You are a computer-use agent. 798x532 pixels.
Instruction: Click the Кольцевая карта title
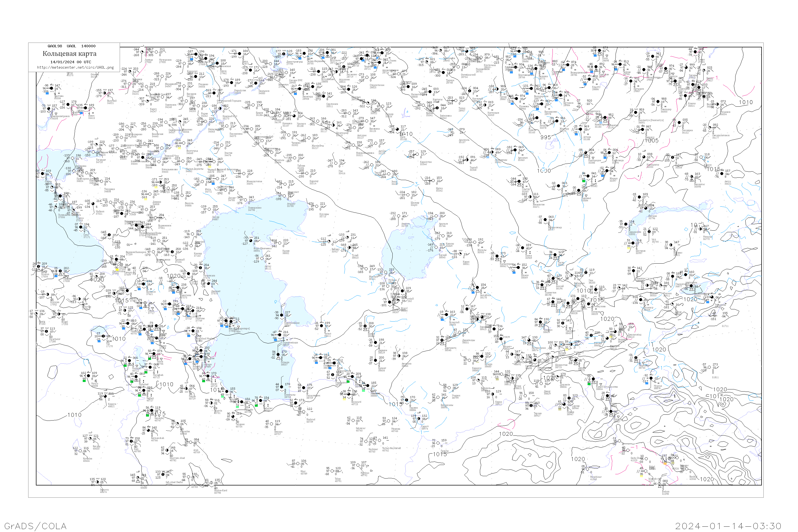[69, 54]
